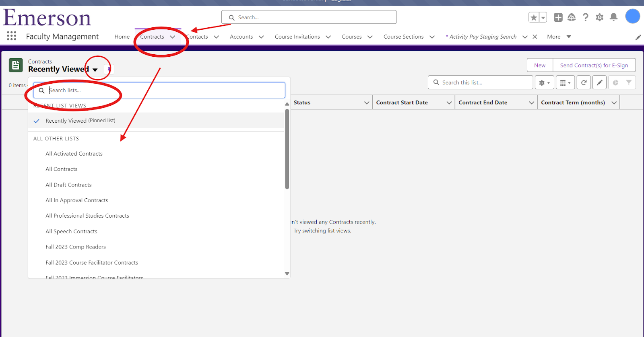644x337 pixels.
Task: Switch to the Contracts tab
Action: pos(152,37)
